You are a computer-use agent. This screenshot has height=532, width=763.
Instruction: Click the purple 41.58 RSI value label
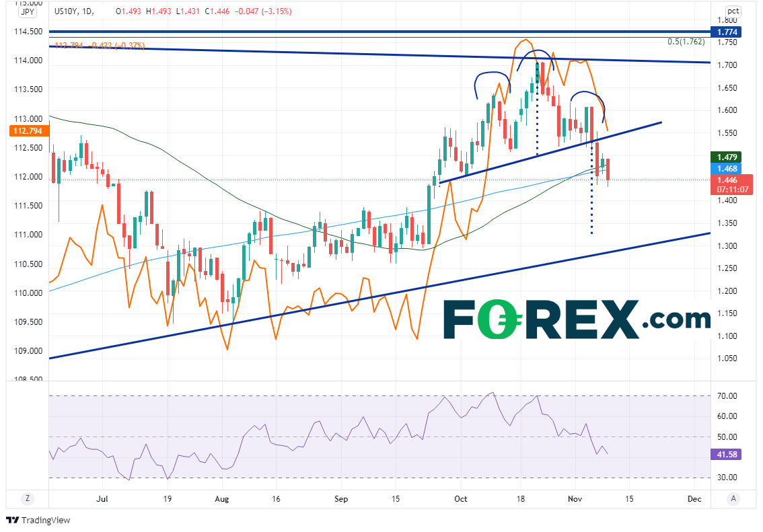[x=727, y=455]
